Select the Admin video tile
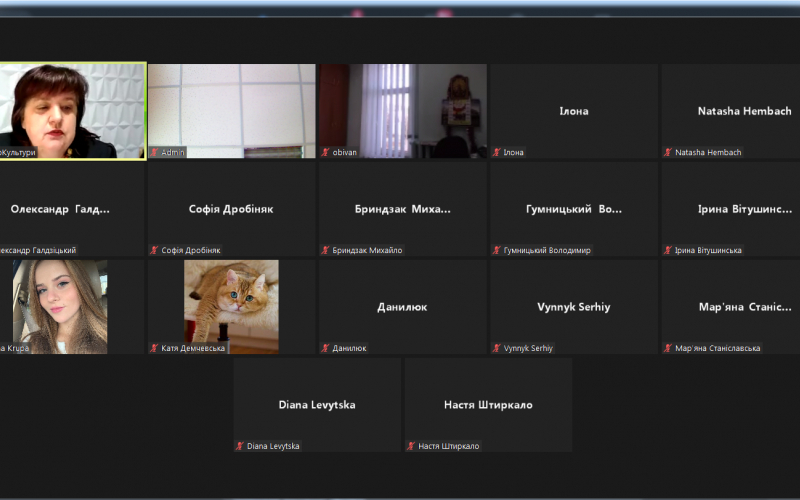 tap(231, 108)
